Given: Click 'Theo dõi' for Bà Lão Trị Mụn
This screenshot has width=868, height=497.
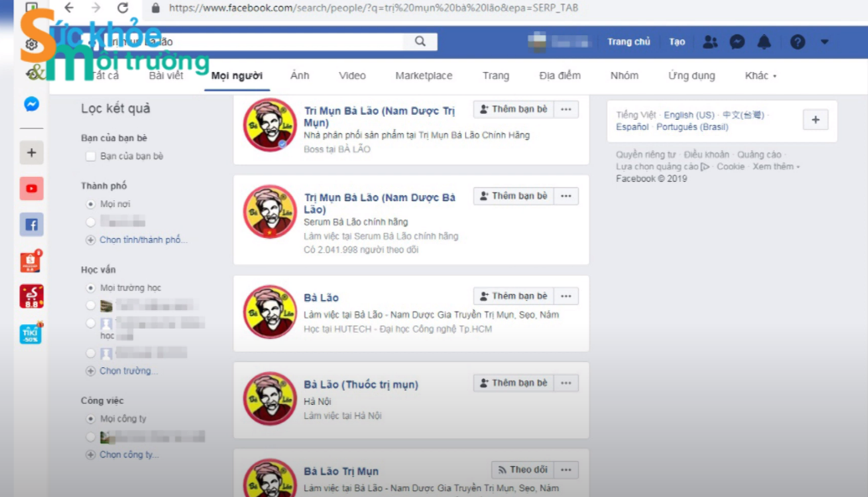Looking at the screenshot, I should click(522, 470).
